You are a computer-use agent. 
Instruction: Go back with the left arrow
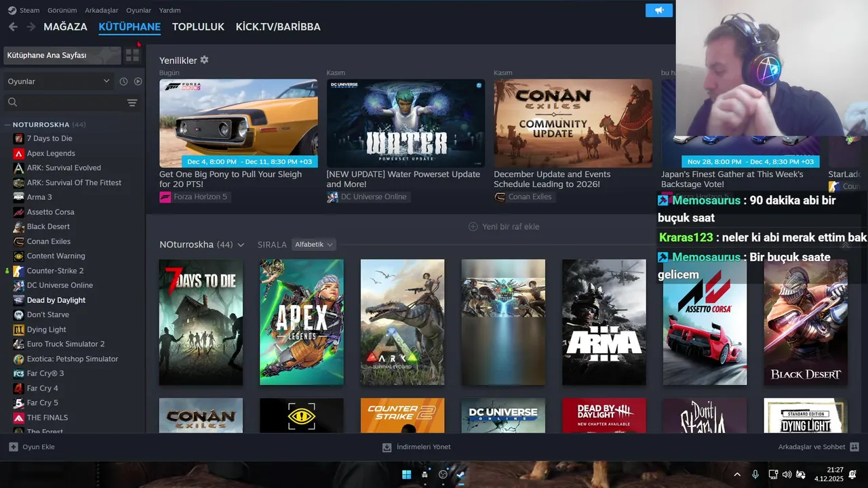pyautogui.click(x=13, y=26)
